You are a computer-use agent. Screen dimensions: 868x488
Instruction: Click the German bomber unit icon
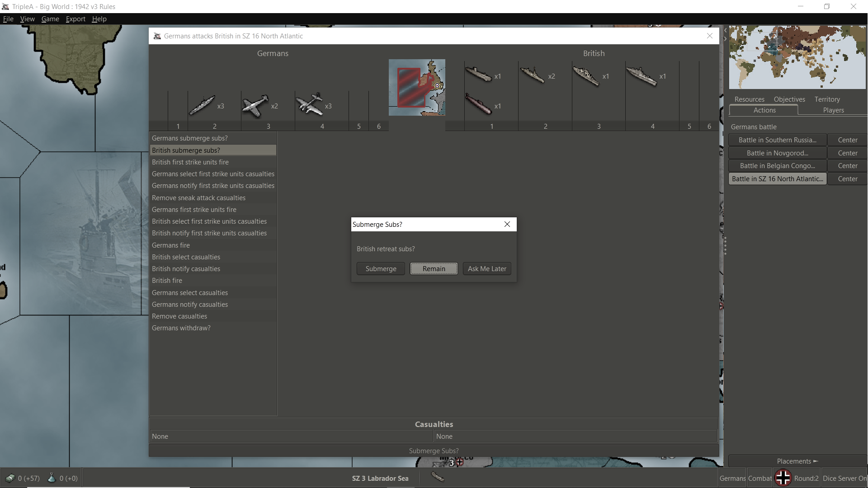coord(310,105)
